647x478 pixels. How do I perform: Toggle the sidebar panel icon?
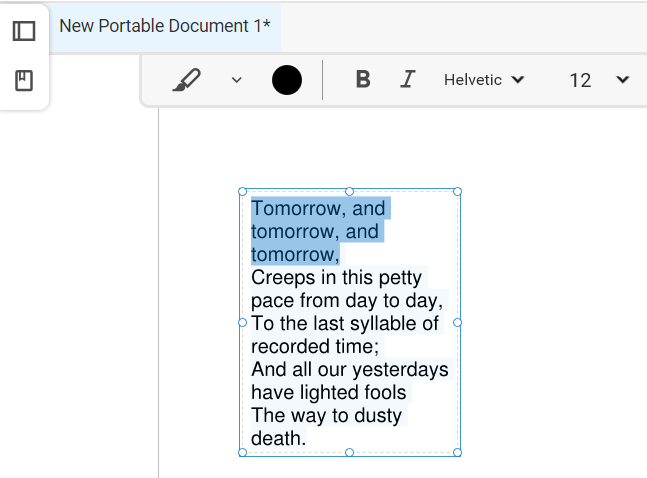24,31
